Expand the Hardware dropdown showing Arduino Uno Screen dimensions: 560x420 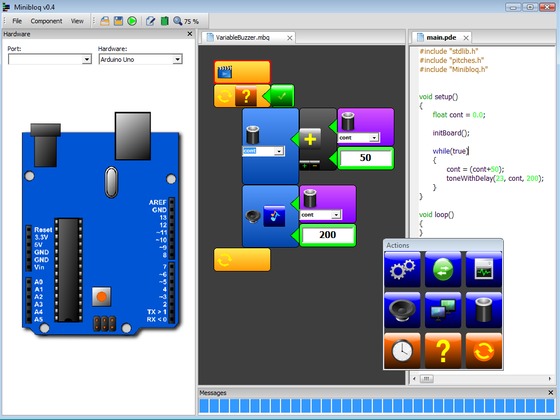coord(178,59)
